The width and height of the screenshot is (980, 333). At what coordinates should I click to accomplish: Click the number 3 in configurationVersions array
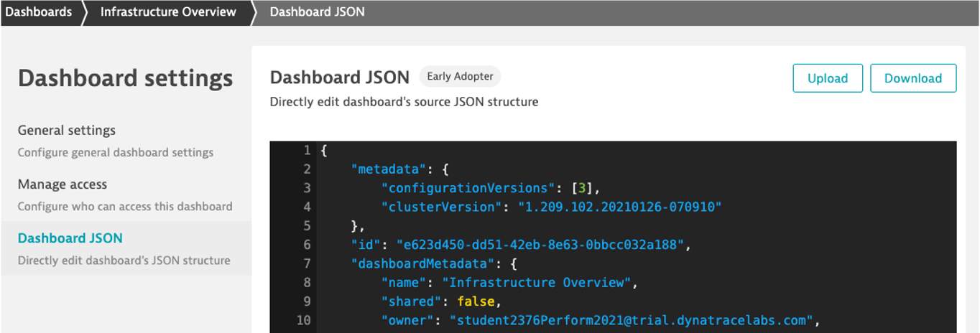click(x=583, y=188)
